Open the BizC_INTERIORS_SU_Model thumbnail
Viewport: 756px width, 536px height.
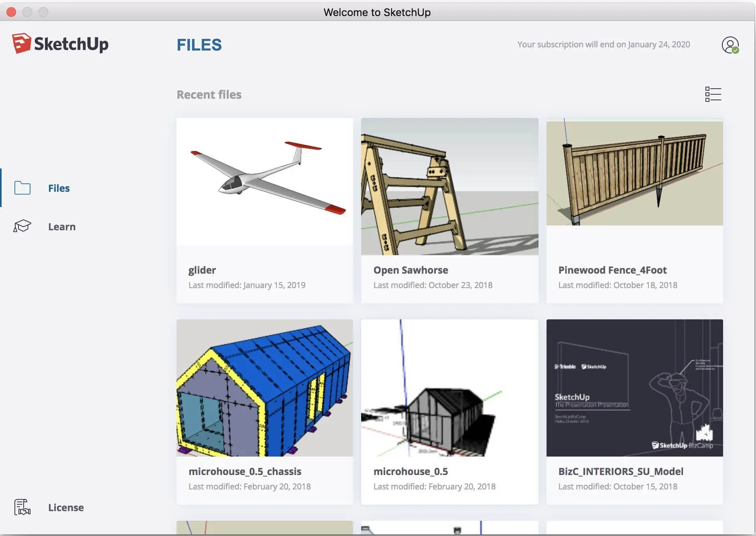point(634,388)
